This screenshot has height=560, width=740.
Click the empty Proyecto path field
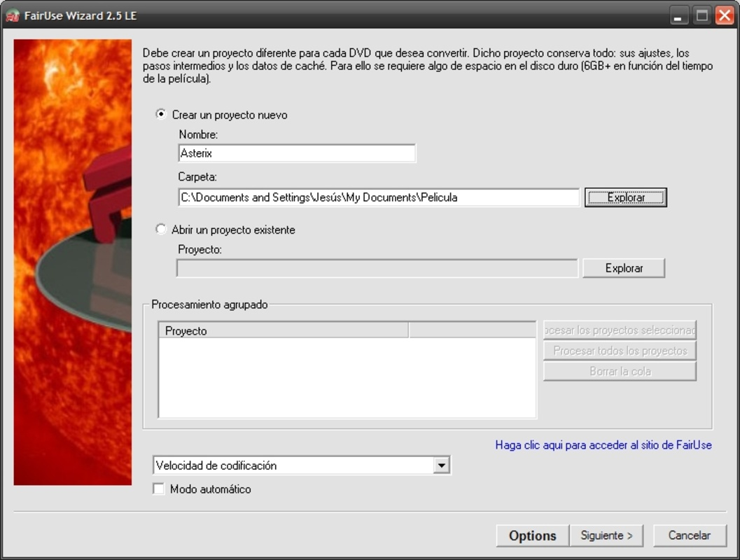point(377,268)
